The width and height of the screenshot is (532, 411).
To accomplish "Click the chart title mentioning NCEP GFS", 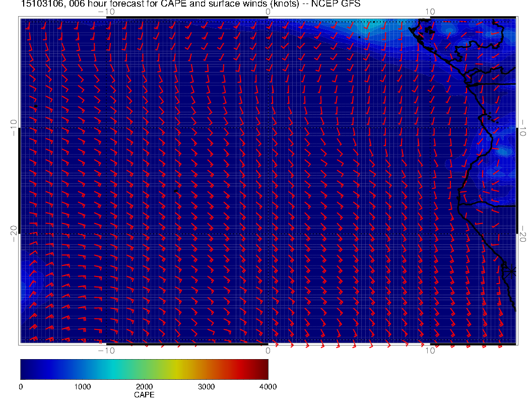I will point(190,4).
